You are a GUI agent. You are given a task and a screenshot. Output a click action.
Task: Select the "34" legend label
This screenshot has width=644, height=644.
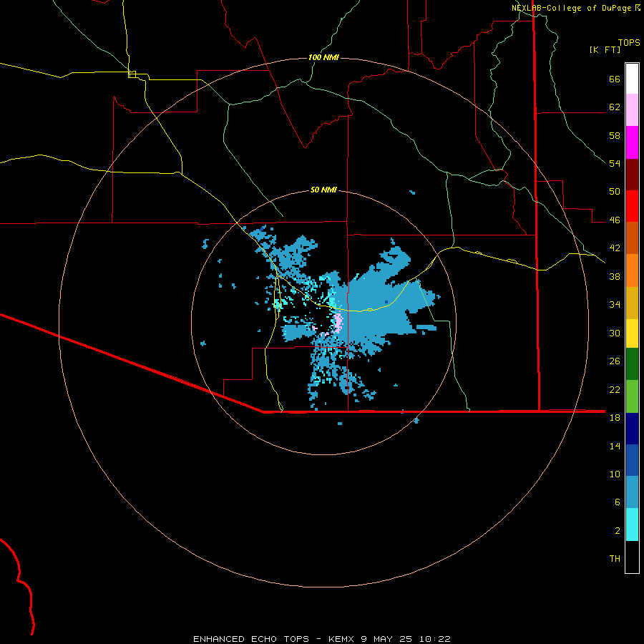(x=615, y=305)
